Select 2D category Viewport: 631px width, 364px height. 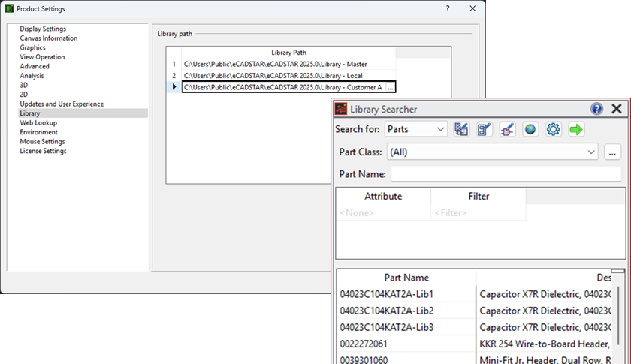24,95
